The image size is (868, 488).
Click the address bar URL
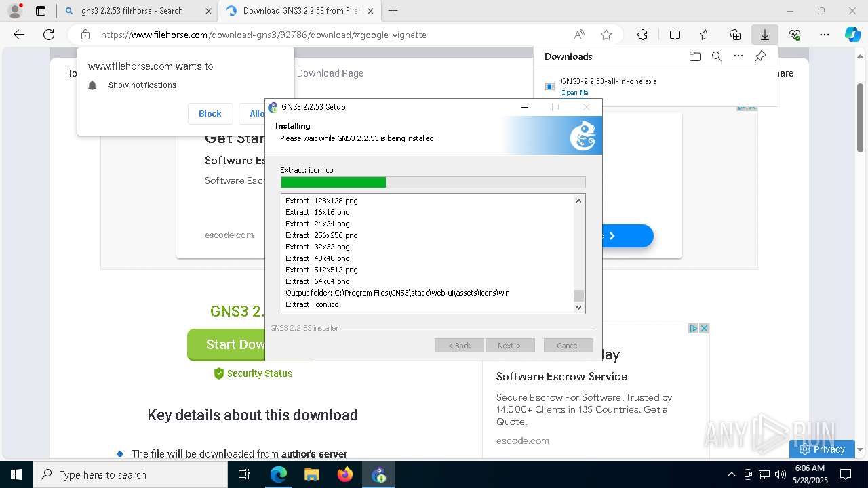pyautogui.click(x=264, y=35)
